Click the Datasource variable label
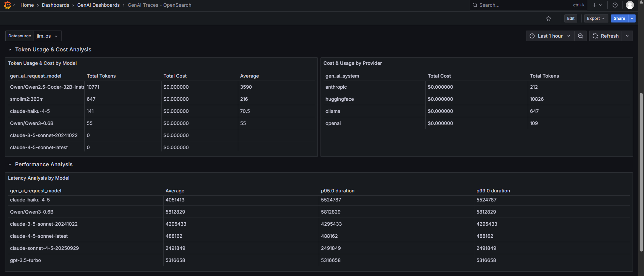 pos(19,36)
